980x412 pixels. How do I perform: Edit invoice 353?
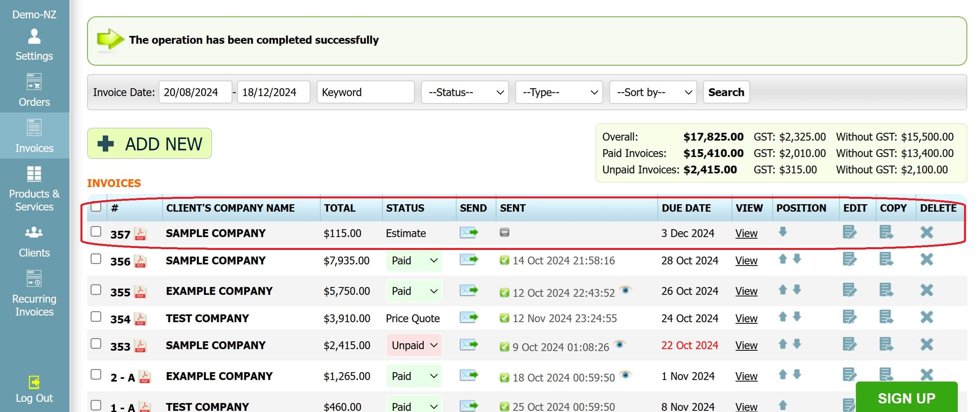pos(850,344)
